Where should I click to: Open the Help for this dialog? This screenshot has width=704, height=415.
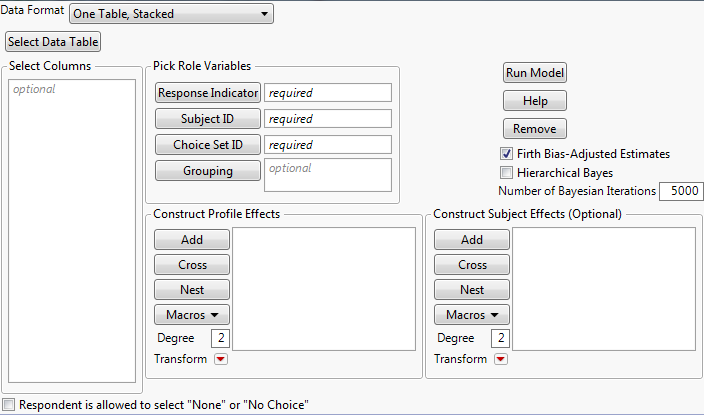[535, 101]
